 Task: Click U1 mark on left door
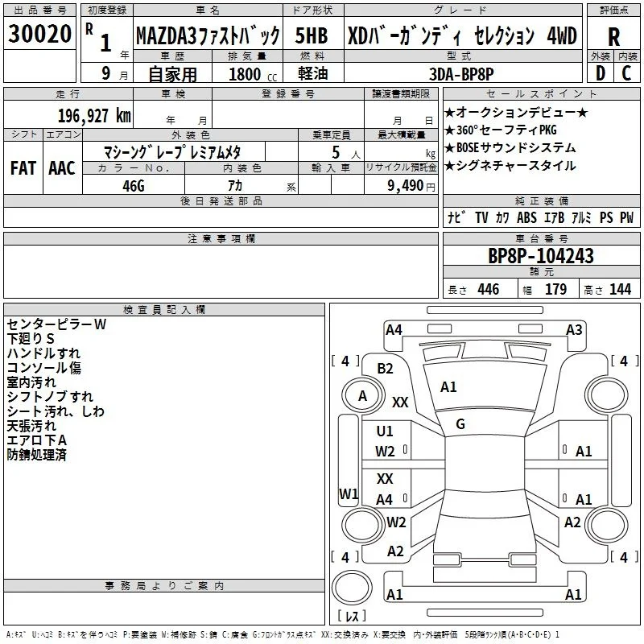pyautogui.click(x=385, y=431)
